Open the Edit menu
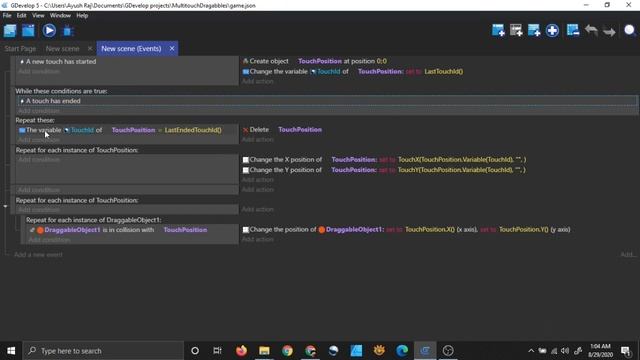Image resolution: width=640 pixels, height=360 pixels. click(x=21, y=16)
